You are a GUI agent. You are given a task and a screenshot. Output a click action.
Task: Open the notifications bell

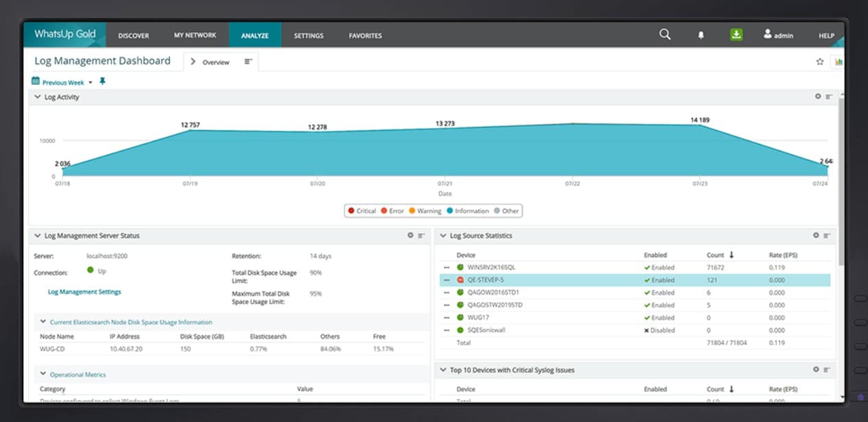point(701,35)
